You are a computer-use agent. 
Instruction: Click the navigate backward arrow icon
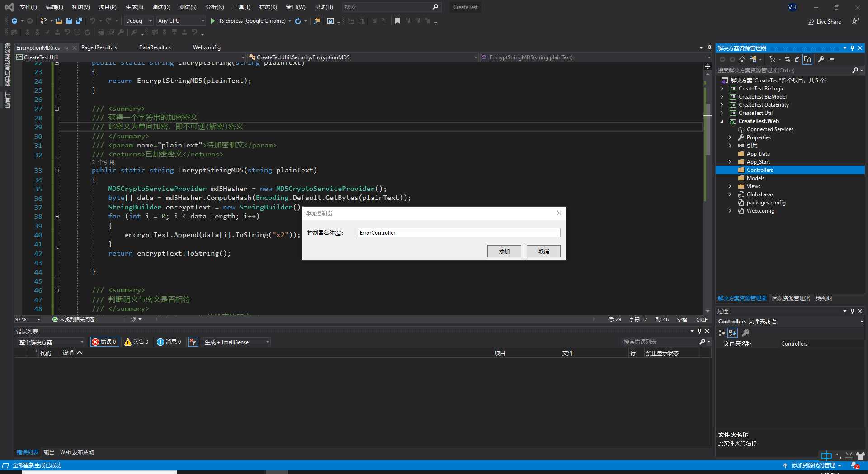click(x=14, y=21)
